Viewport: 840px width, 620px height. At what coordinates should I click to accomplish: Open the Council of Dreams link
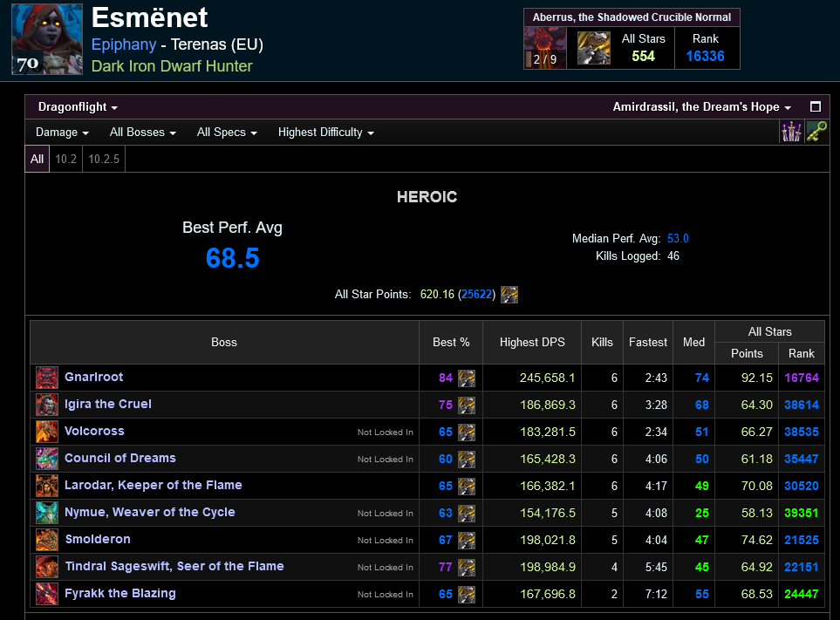(x=120, y=459)
